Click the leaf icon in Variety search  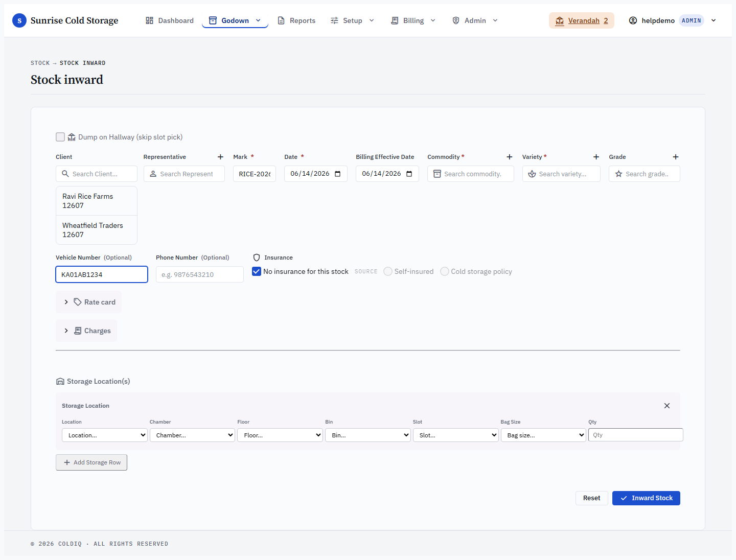pyautogui.click(x=532, y=174)
